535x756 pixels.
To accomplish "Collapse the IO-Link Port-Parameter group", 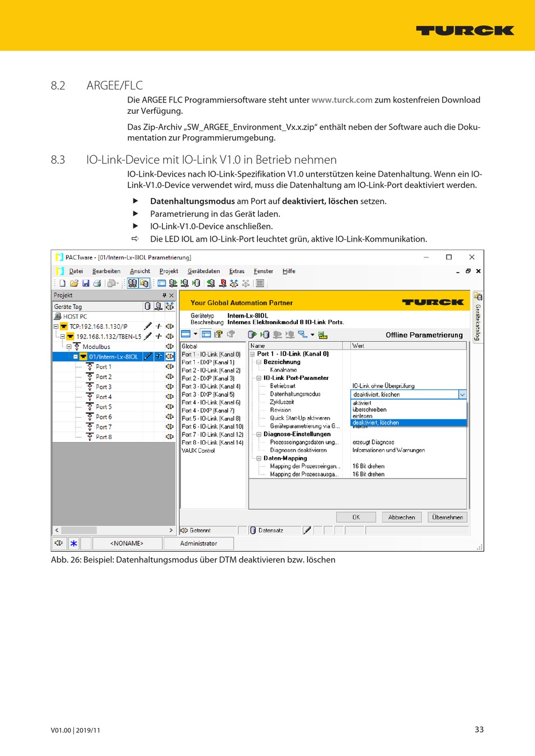I will click(259, 378).
